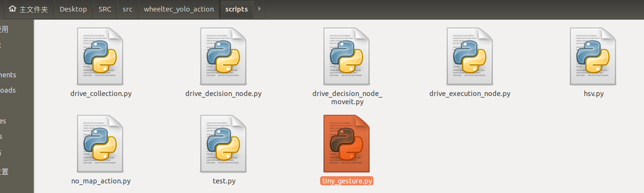This screenshot has height=193, width=644.
Task: Click the current scripts folder breadcrumb
Action: [x=236, y=9]
